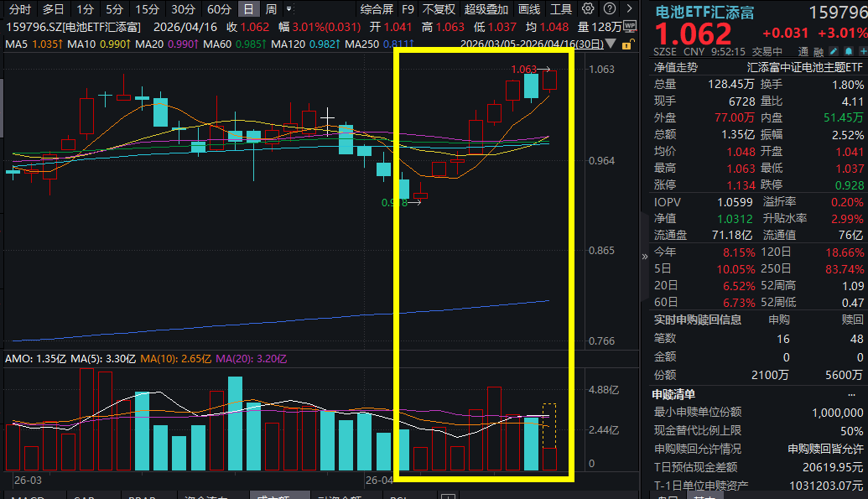Click the plus icon to add the stock

pyautogui.click(x=863, y=51)
